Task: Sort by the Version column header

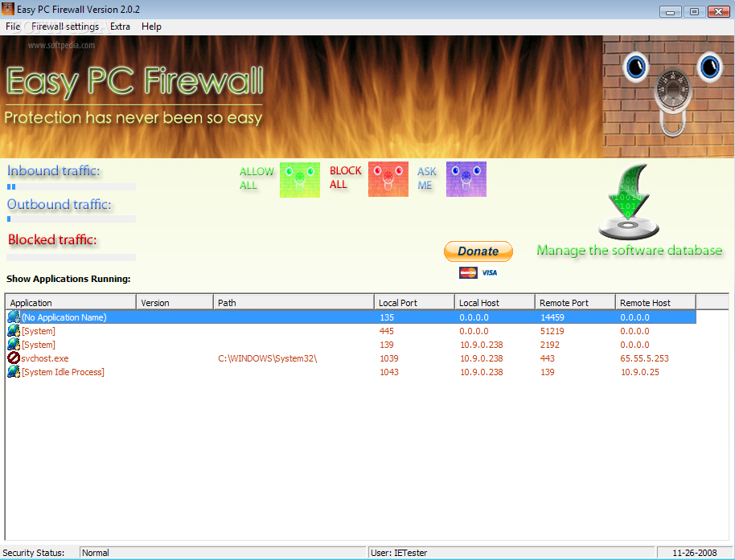Action: (x=175, y=303)
